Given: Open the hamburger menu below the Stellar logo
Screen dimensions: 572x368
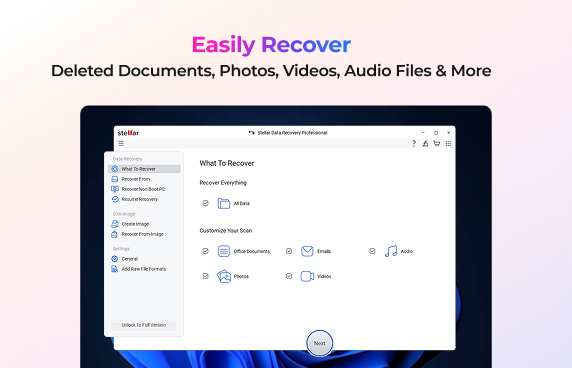Looking at the screenshot, I should 121,143.
